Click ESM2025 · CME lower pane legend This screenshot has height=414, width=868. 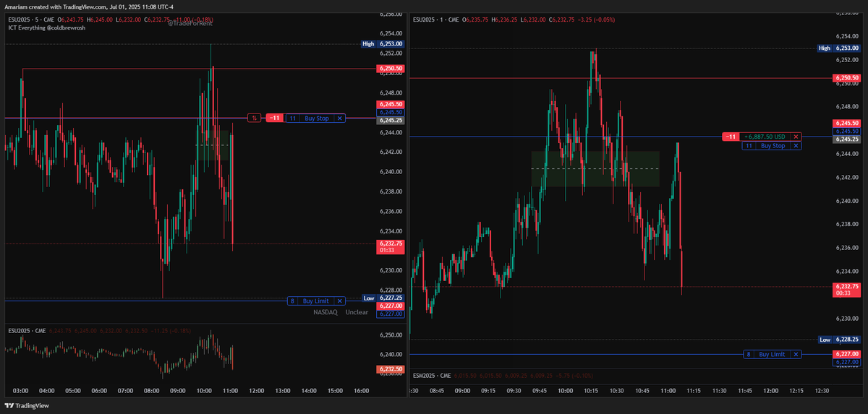[432, 376]
